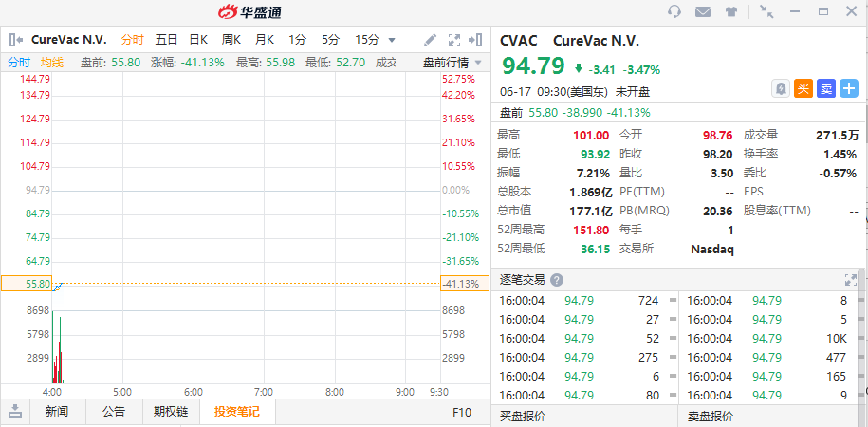Click the 总市值 value 177.1亿
Screen dimensions: 868x427
(x=591, y=211)
